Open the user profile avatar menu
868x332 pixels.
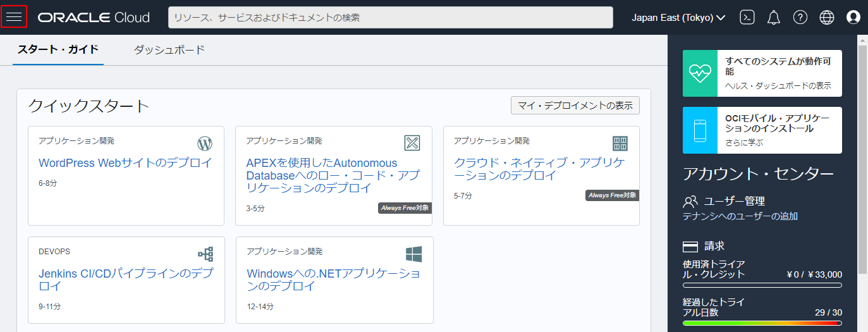tap(853, 18)
